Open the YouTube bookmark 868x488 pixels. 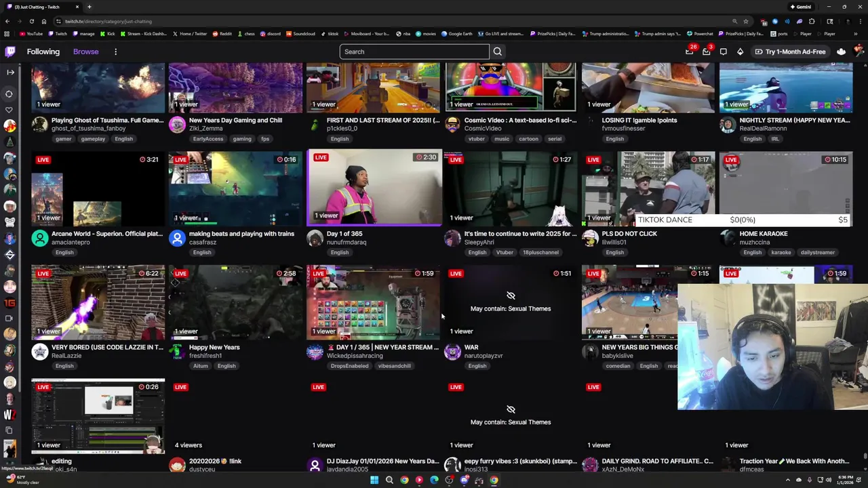click(31, 33)
